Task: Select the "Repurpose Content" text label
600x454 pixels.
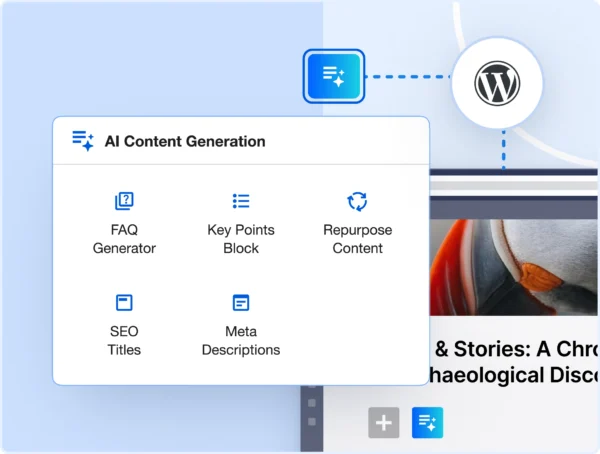Action: pos(357,239)
